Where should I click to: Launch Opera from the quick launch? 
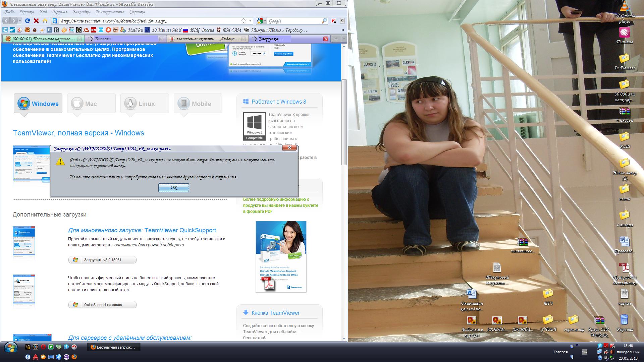(x=43, y=347)
